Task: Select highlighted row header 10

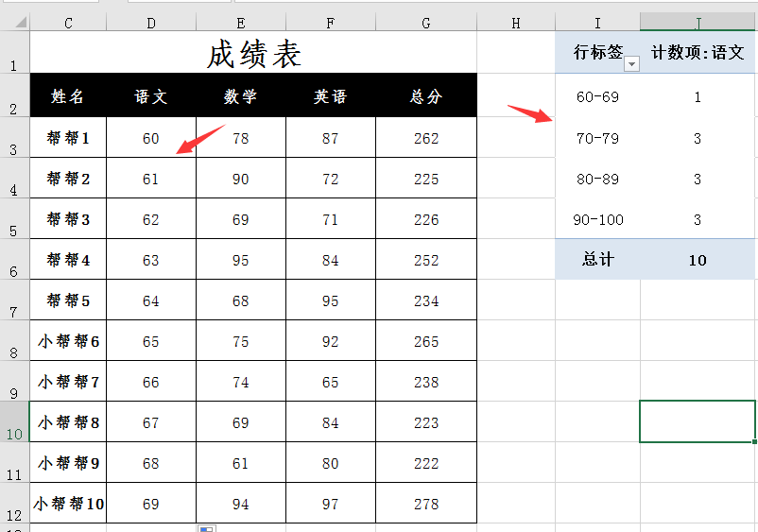Action: [14, 421]
